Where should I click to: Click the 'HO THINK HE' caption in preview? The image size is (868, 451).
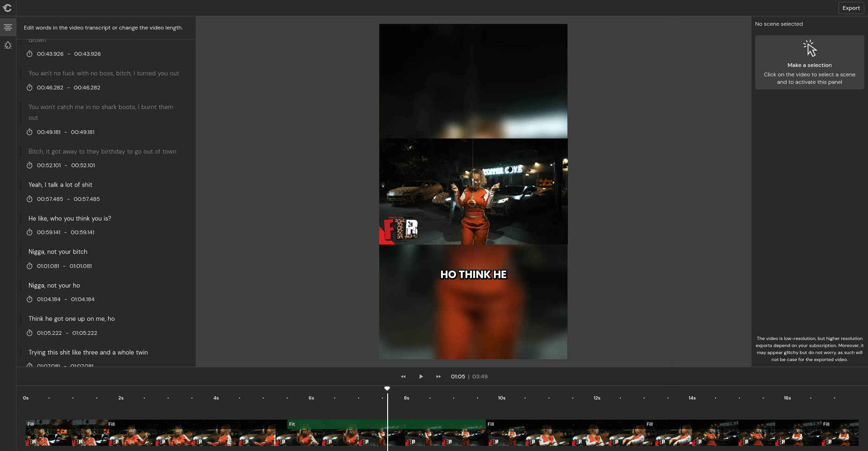point(473,274)
